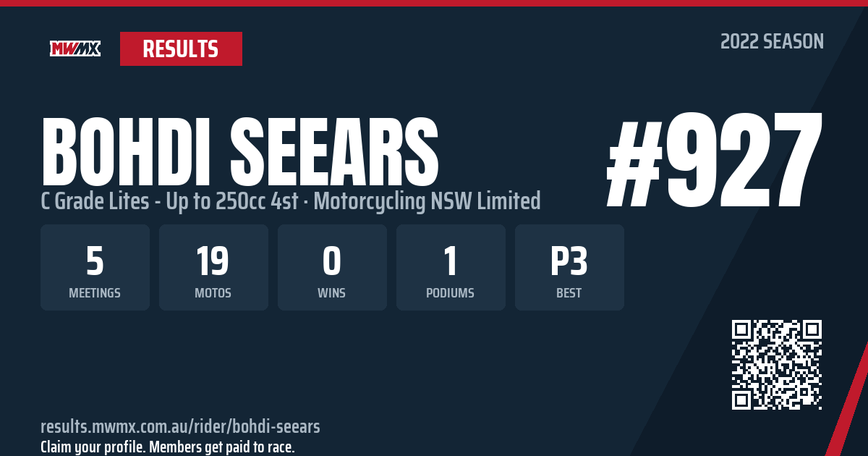This screenshot has height=456, width=868.
Task: Click the MEETINGS label
Action: point(95,293)
